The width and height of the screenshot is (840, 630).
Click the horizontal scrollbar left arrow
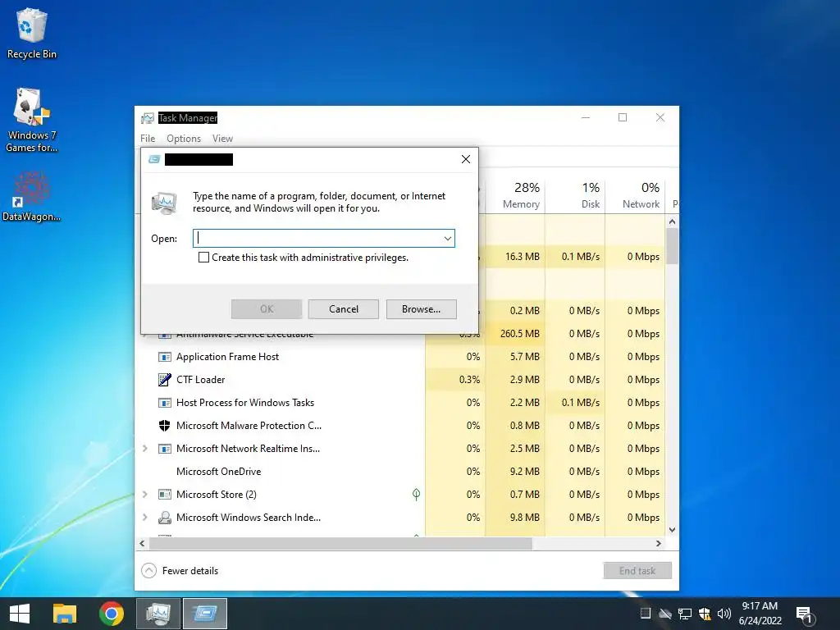tap(142, 543)
